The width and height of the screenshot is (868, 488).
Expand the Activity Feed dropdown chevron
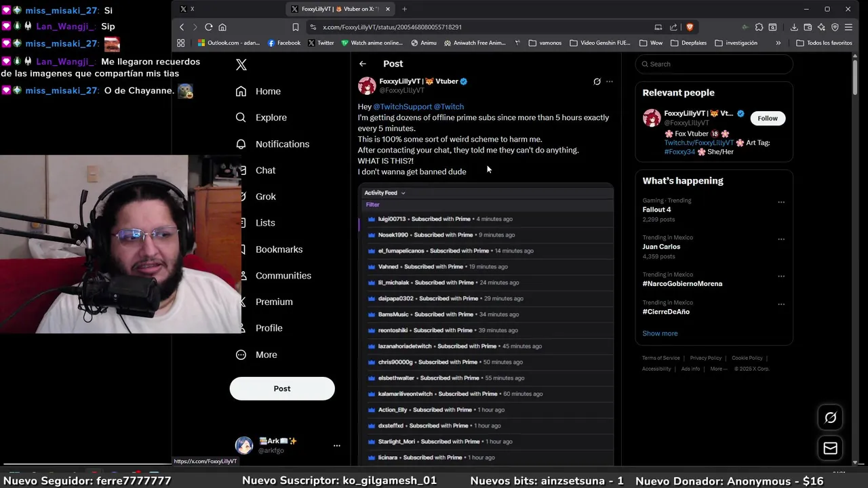403,193
